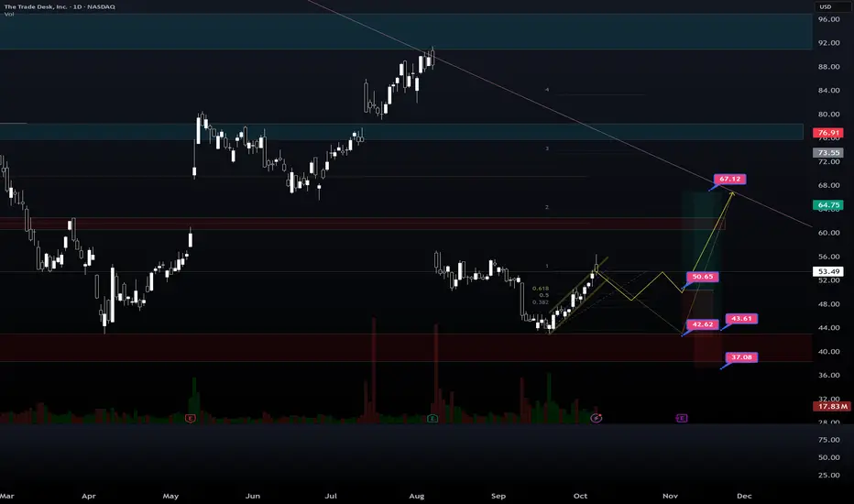Viewport: 854px width, 504px height.
Task: Select the 42.62 price callout
Action: (x=702, y=324)
